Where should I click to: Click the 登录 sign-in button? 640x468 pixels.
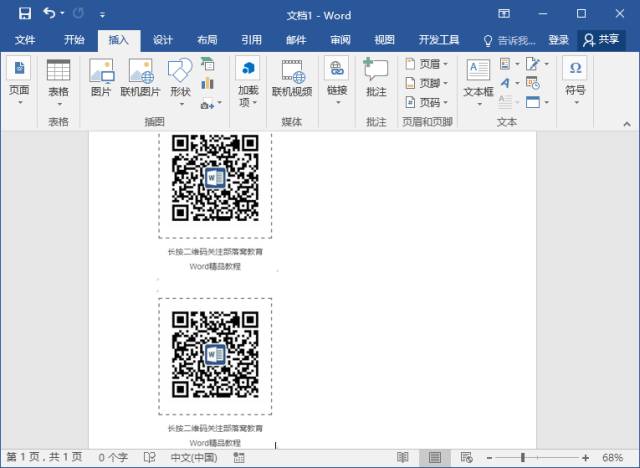(558, 40)
